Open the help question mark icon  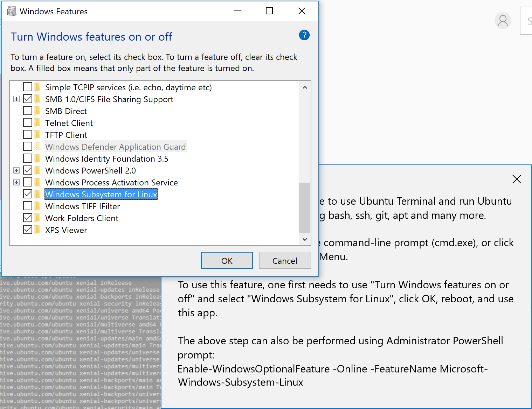click(x=304, y=35)
